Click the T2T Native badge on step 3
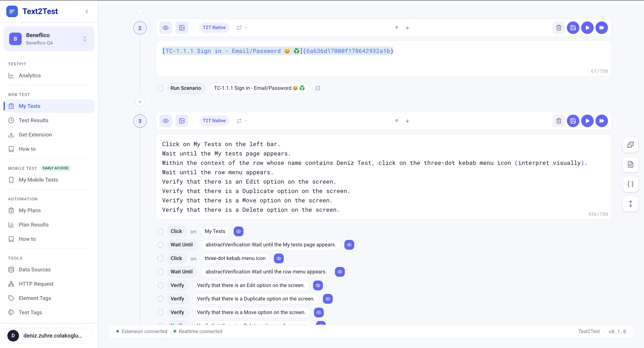 [214, 121]
